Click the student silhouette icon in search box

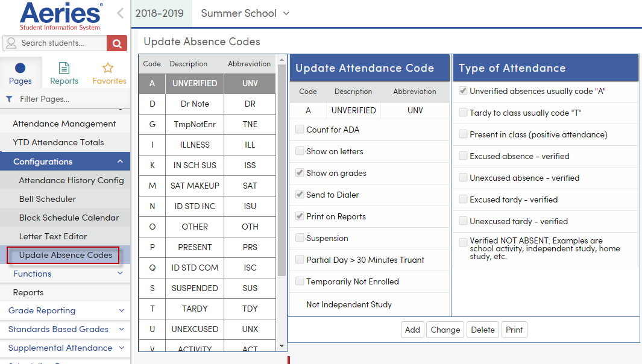pyautogui.click(x=11, y=43)
